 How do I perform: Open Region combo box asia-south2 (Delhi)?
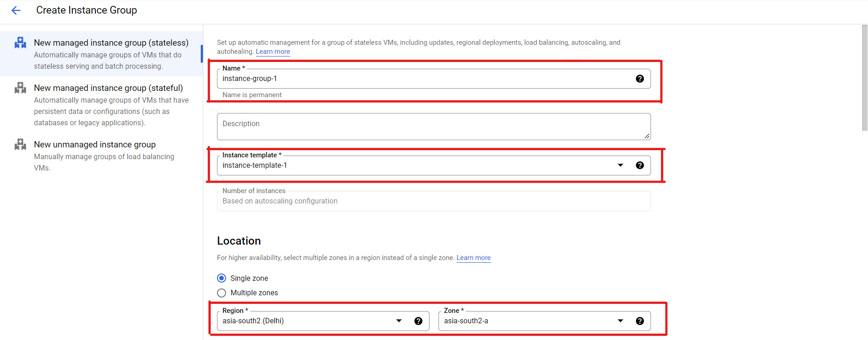pos(323,321)
